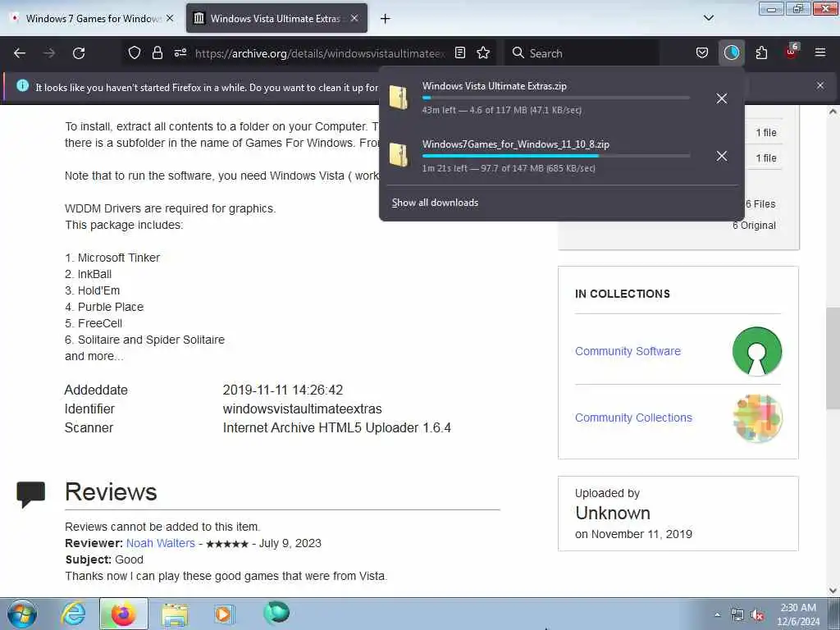Viewport: 840px width, 630px height.
Task: Click the 6 Files entry
Action: tap(760, 203)
